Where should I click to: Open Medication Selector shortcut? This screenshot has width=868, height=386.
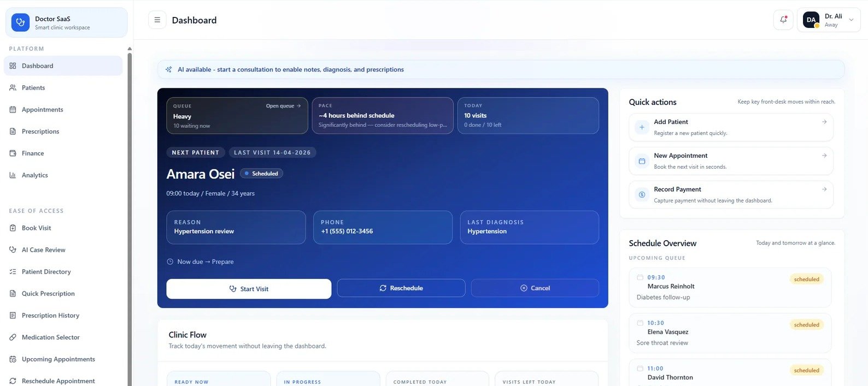(x=63, y=337)
